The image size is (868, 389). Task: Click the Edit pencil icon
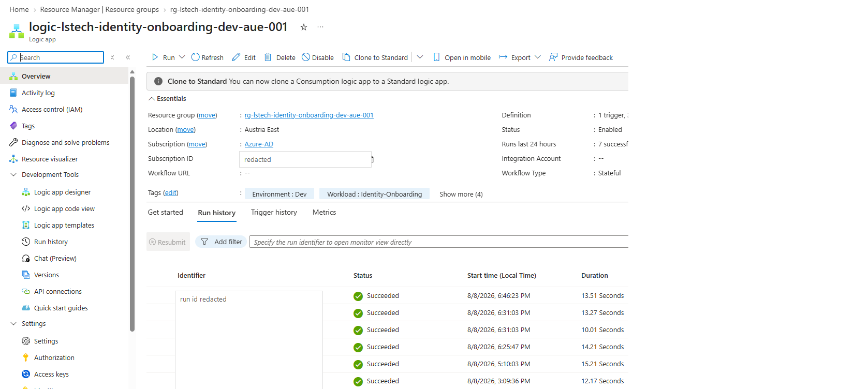236,57
